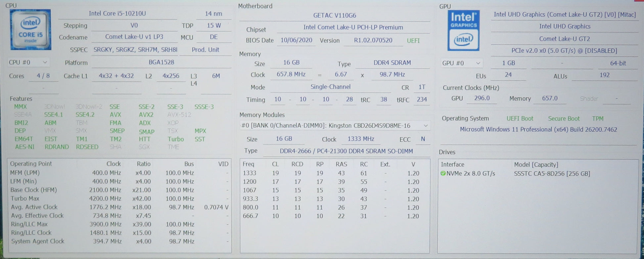This screenshot has height=259, width=644.
Task: Click the Intel Core i5-10210U name field
Action: [117, 14]
